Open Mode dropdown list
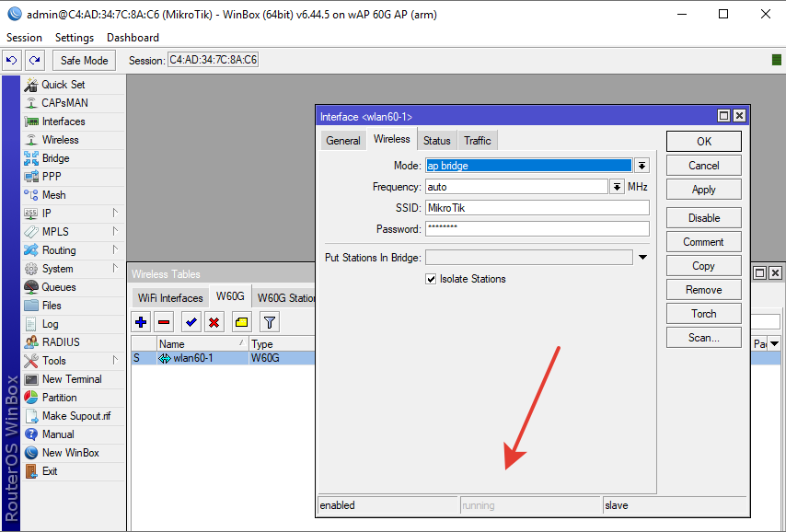786x532 pixels. (642, 166)
